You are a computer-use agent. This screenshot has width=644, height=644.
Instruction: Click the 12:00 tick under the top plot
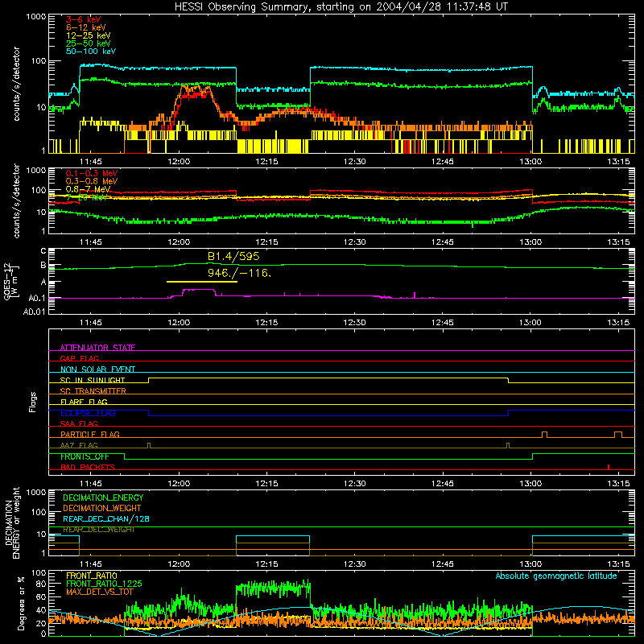[179, 162]
